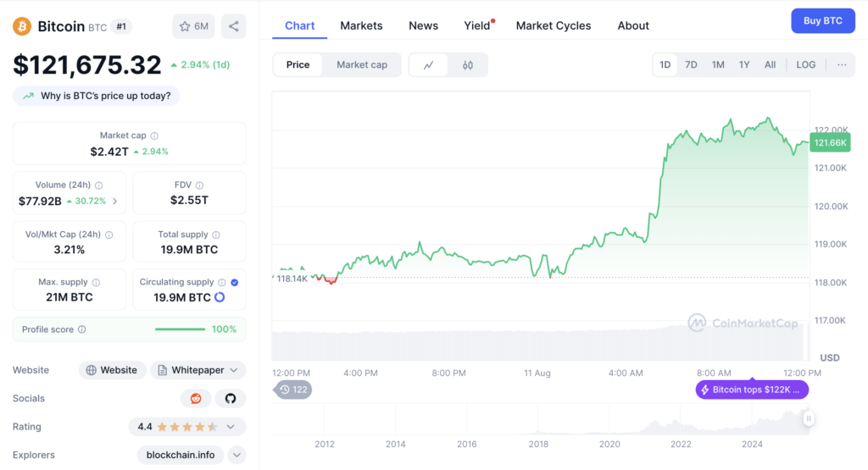Open the blockchain.info explorer link
Viewport: 868px width, 470px height.
[181, 455]
